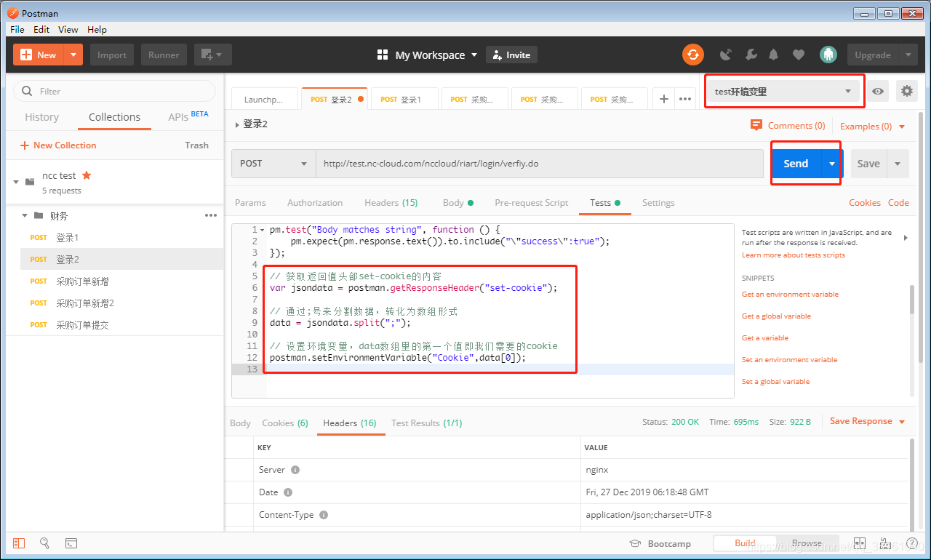
Task: Collapse the ncc test collection
Action: 16,182
